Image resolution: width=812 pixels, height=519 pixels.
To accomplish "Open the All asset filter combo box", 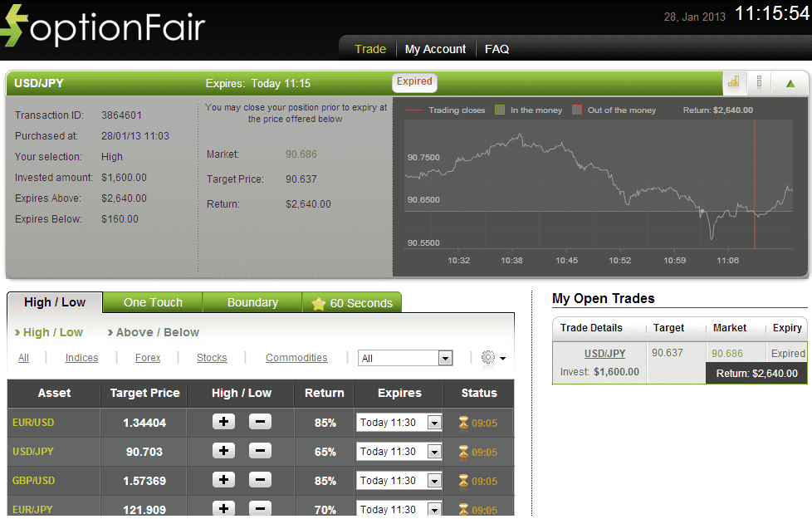I will pyautogui.click(x=405, y=357).
